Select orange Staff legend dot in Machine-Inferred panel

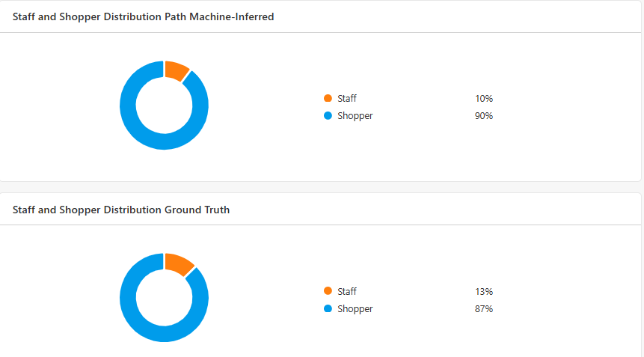(x=328, y=98)
